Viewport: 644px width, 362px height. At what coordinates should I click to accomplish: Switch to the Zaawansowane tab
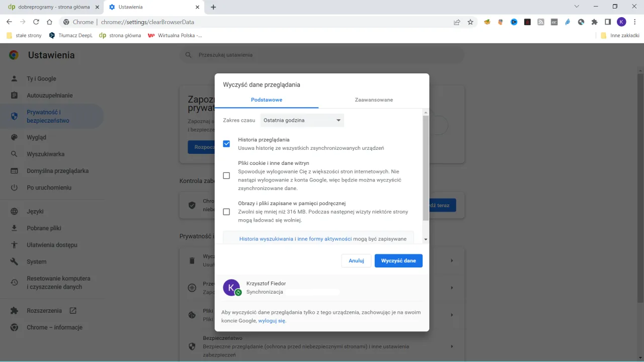(x=373, y=100)
